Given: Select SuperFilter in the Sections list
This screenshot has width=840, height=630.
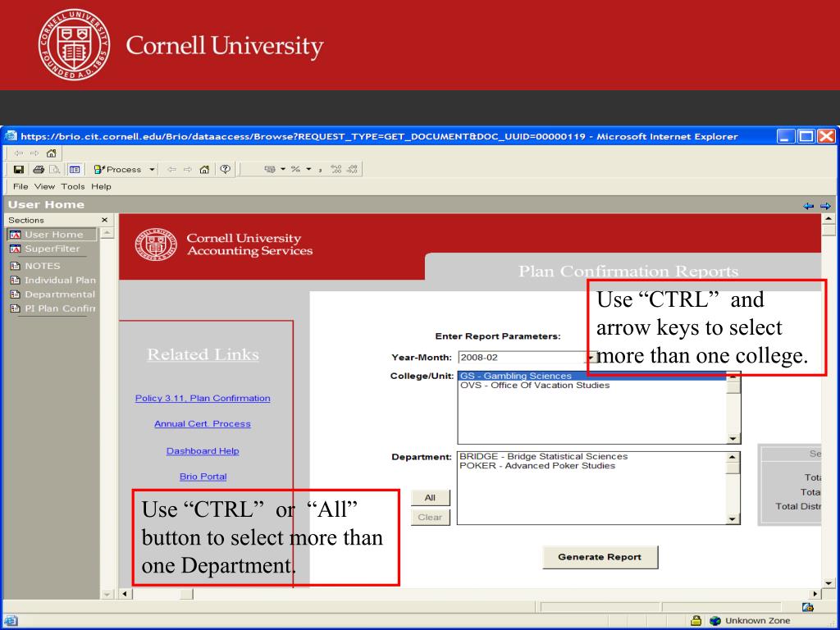Looking at the screenshot, I should [45, 249].
